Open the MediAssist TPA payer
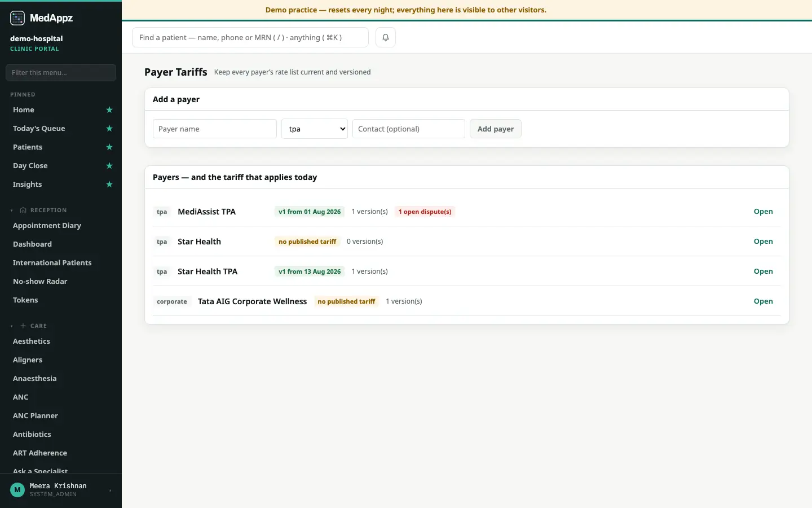The image size is (812, 508). [763, 212]
